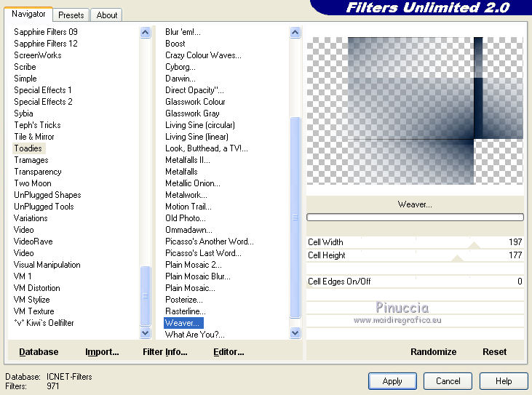
Task: Reset filter parameters
Action: tap(494, 352)
